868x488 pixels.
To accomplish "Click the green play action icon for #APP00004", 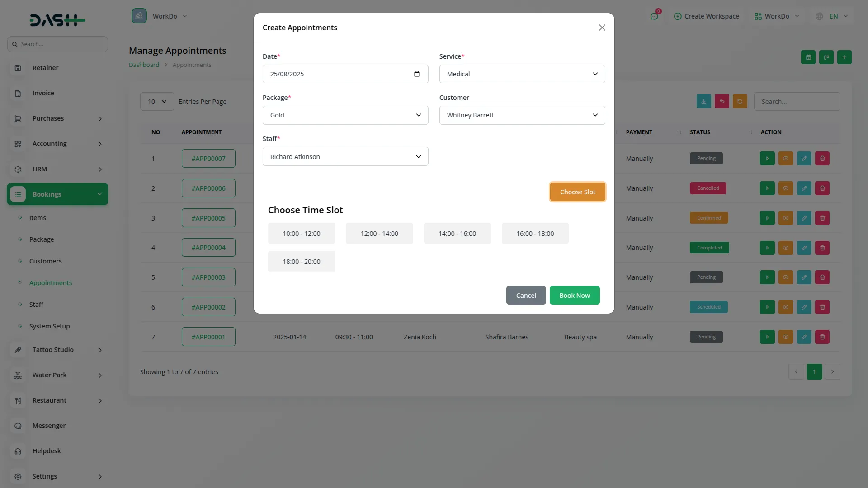I will 767,248.
